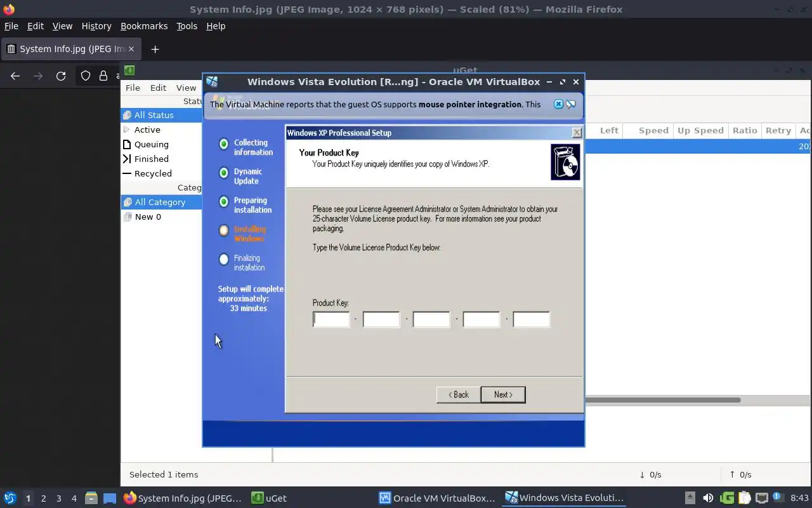Click the fifth Product Key field
Image resolution: width=812 pixels, height=508 pixels.
point(532,319)
